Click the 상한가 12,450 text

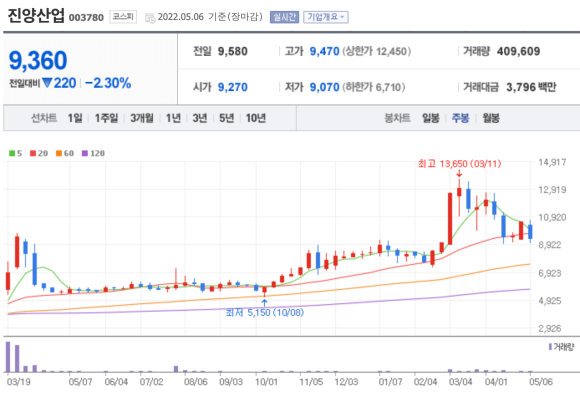377,51
